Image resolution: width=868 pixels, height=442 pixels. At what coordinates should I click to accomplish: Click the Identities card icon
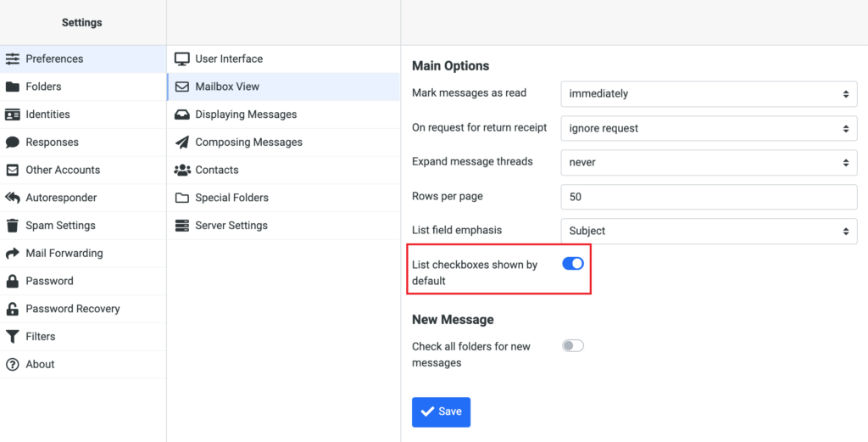tap(12, 115)
